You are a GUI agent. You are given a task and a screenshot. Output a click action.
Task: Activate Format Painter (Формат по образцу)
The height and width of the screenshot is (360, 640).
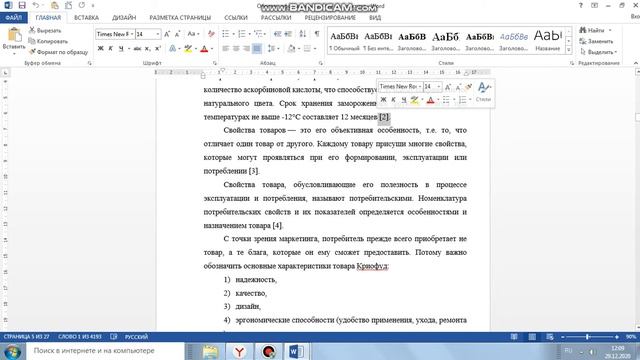coord(58,52)
